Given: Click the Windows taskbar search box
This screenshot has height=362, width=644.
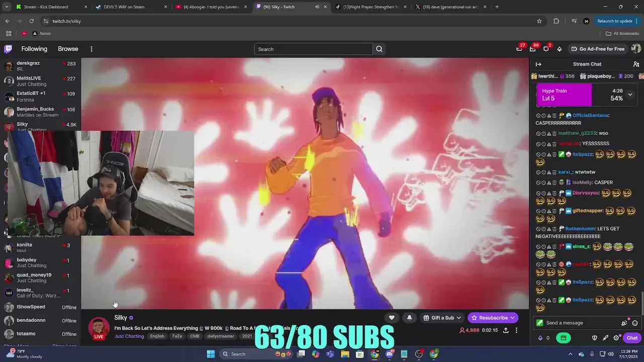Looking at the screenshot, I should tap(257, 354).
